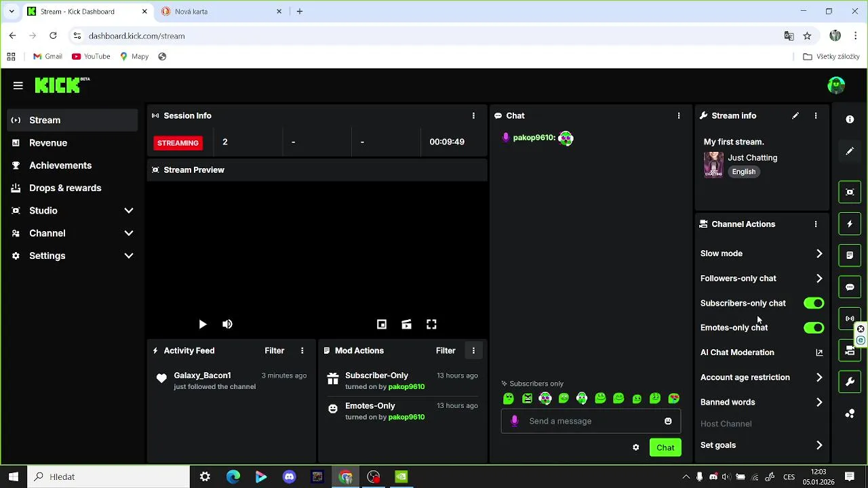
Task: Open a new browser tab
Action: [300, 12]
